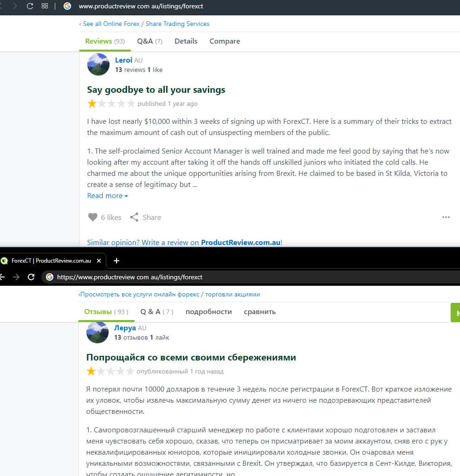Open a new tab with the plus button
The height and width of the screenshot is (476, 460).
click(x=117, y=261)
